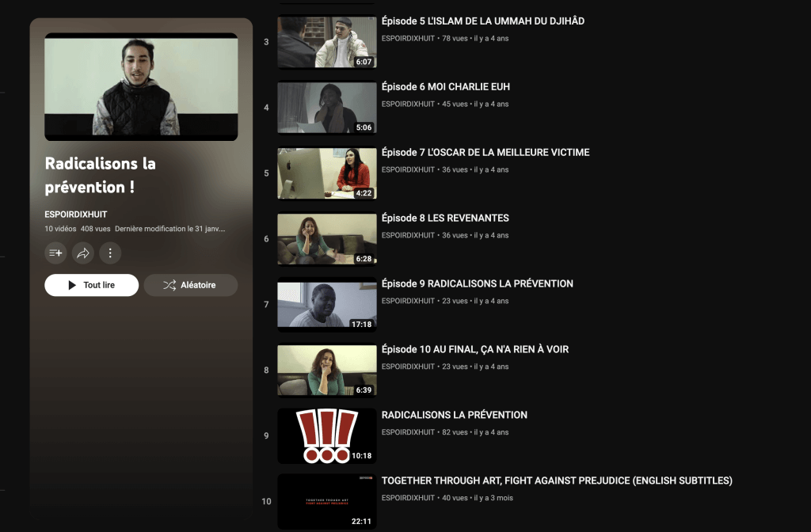Screen dimensions: 811x532
Task: Open the three-dot more options menu
Action: 110,253
